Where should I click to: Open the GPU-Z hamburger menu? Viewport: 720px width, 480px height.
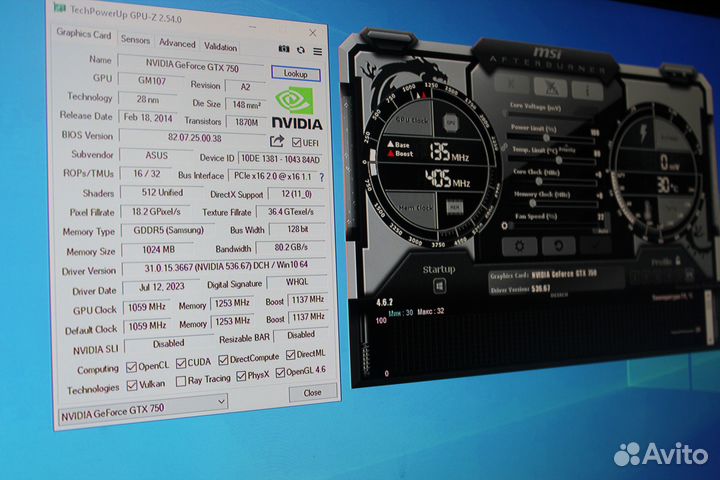point(317,51)
